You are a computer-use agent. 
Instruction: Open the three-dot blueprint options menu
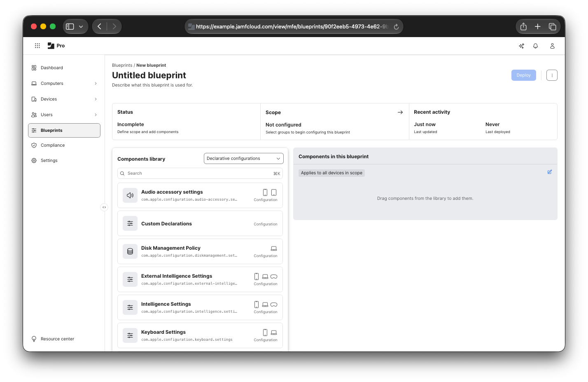click(552, 75)
